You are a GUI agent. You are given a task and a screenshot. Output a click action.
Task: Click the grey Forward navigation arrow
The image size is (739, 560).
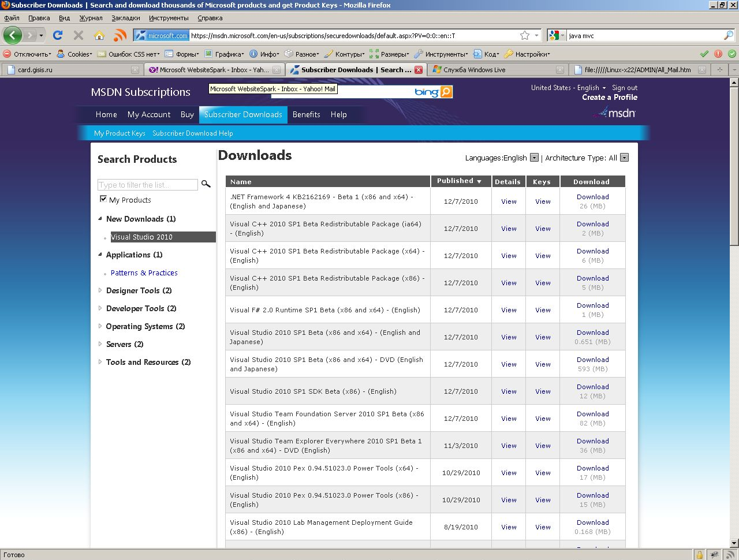pyautogui.click(x=30, y=35)
